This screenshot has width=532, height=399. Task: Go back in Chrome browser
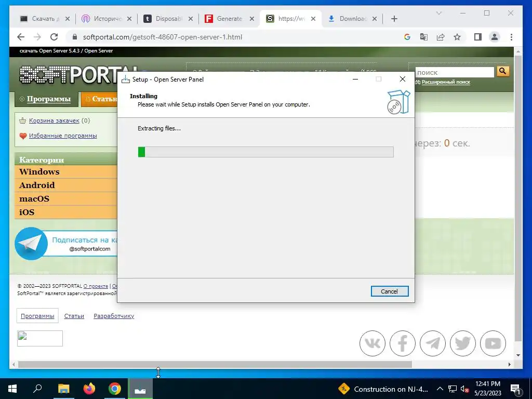pyautogui.click(x=21, y=37)
